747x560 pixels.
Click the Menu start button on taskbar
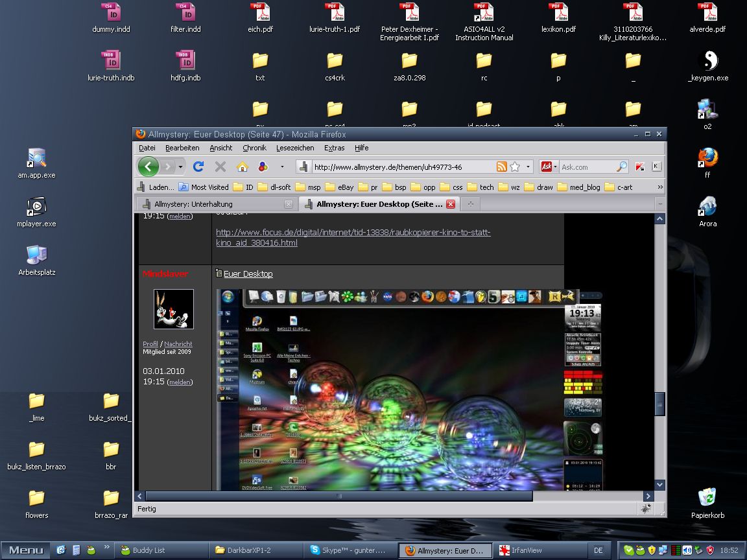pyautogui.click(x=26, y=550)
